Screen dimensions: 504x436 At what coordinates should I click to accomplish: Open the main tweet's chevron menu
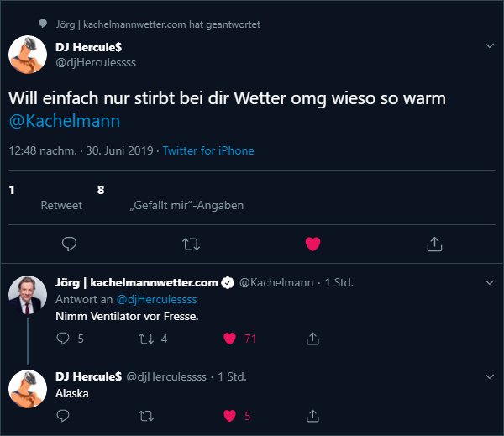(x=491, y=45)
